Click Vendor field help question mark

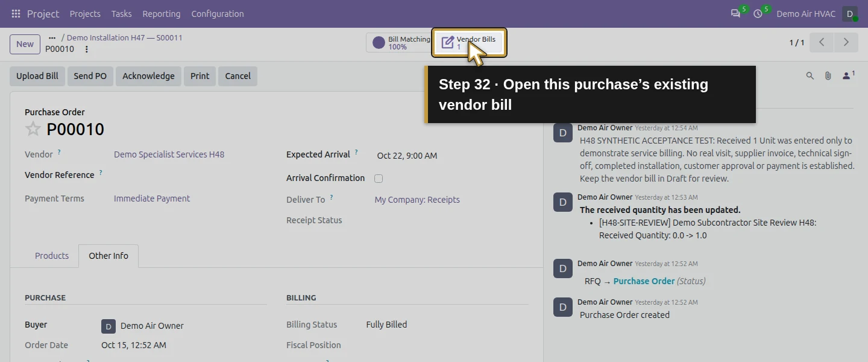coord(59,153)
